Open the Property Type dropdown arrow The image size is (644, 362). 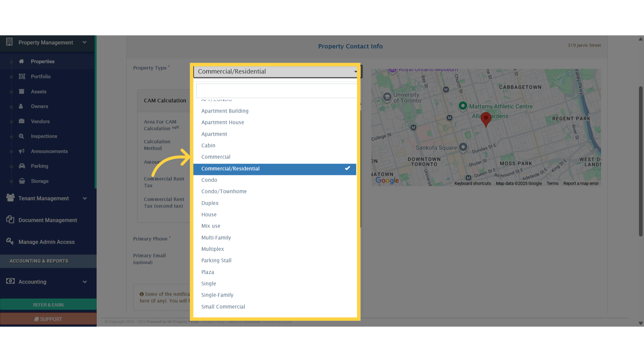(355, 71)
